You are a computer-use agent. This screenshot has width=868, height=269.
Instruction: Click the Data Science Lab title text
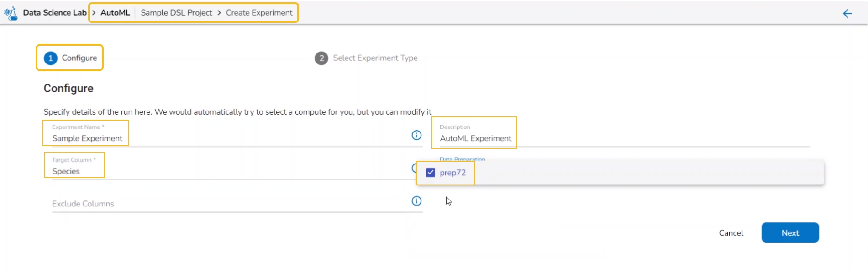55,13
